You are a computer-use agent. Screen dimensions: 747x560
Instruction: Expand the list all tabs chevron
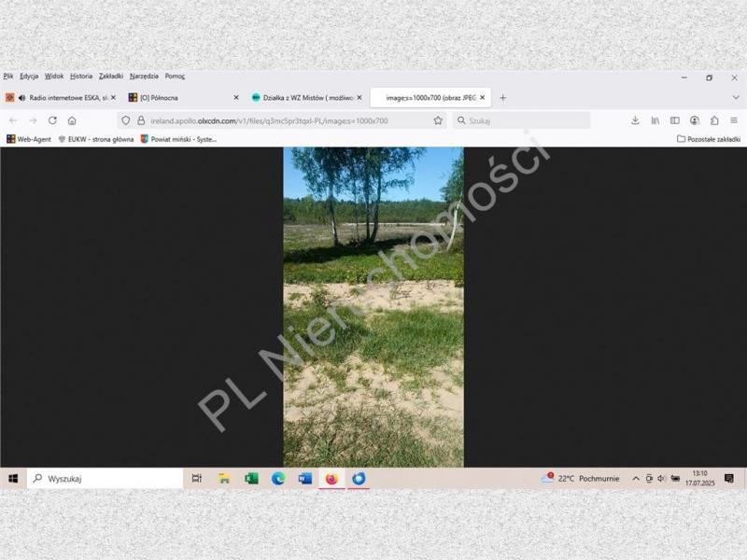pos(734,97)
